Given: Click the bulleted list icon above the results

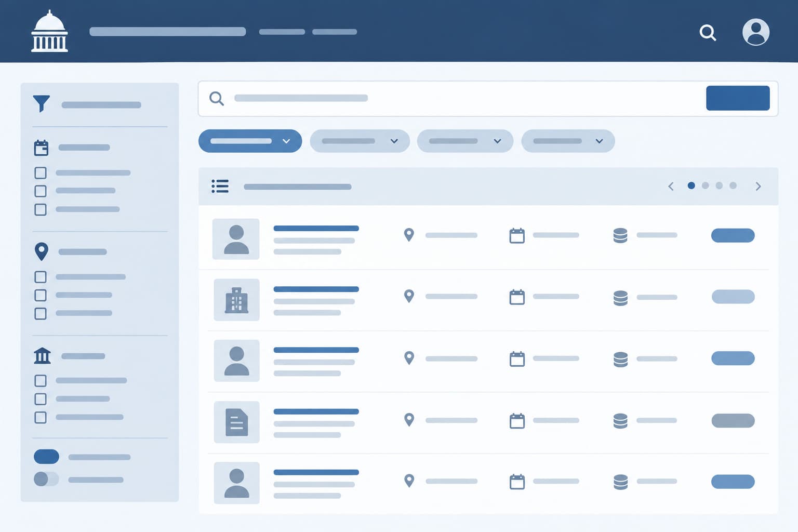Looking at the screenshot, I should pyautogui.click(x=220, y=186).
